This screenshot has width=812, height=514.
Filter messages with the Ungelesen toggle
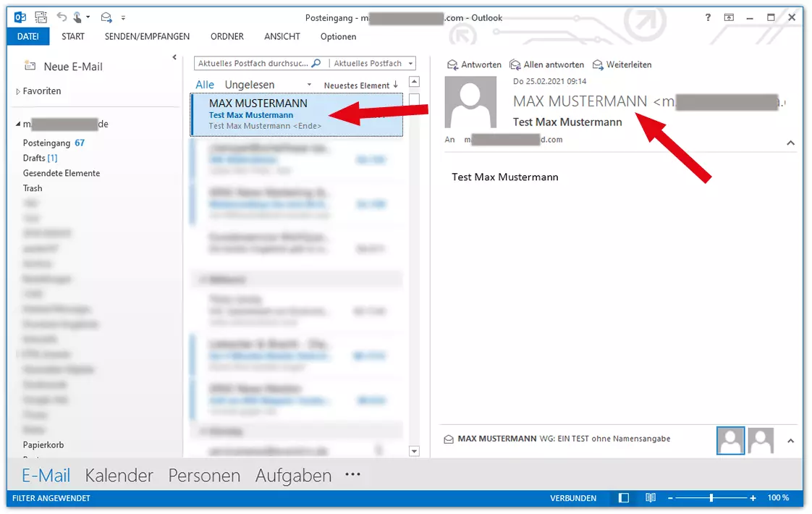click(x=249, y=84)
